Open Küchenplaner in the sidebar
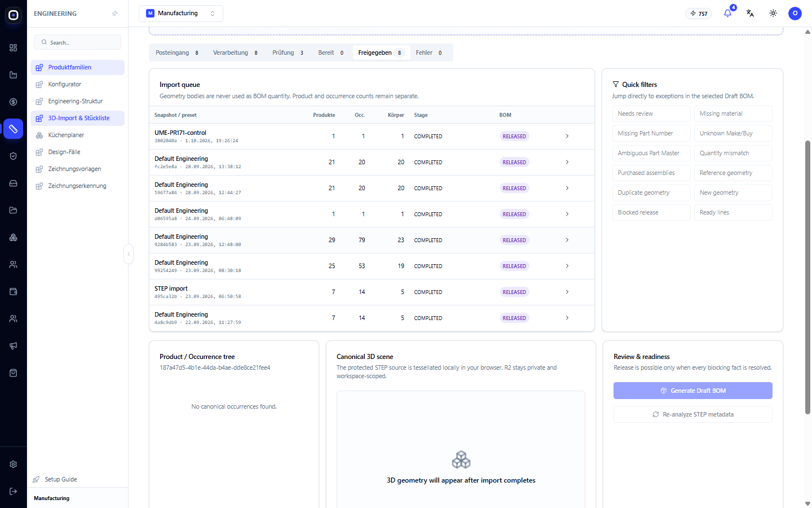The image size is (812, 508). pos(77,135)
